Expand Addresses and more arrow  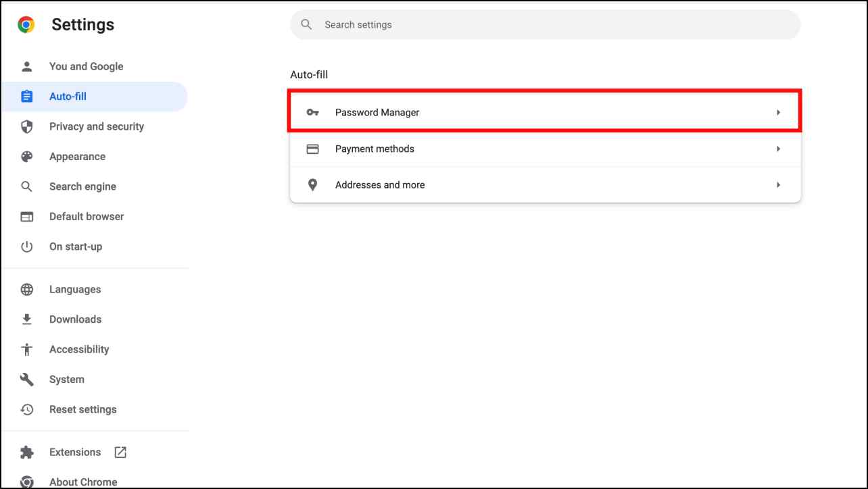point(779,185)
